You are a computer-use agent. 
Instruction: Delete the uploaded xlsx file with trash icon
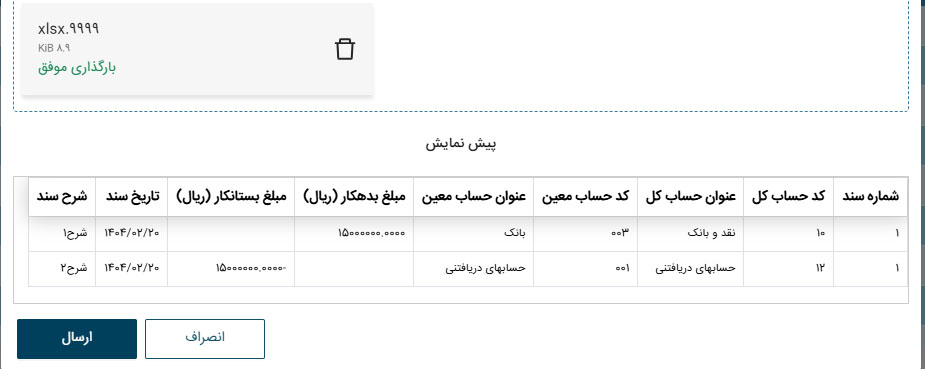pos(345,50)
